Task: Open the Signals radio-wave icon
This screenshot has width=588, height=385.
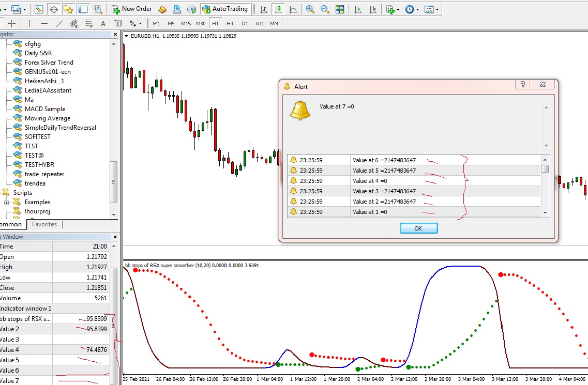Action: [x=191, y=9]
